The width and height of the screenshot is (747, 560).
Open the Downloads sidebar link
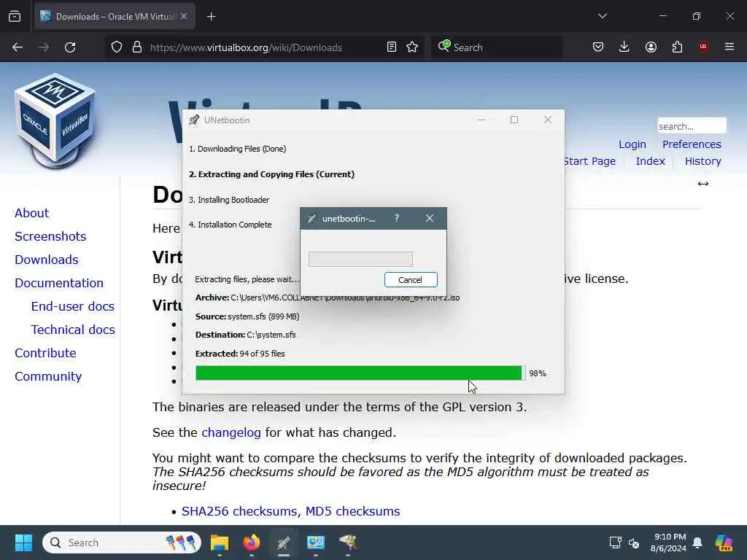pos(47,260)
